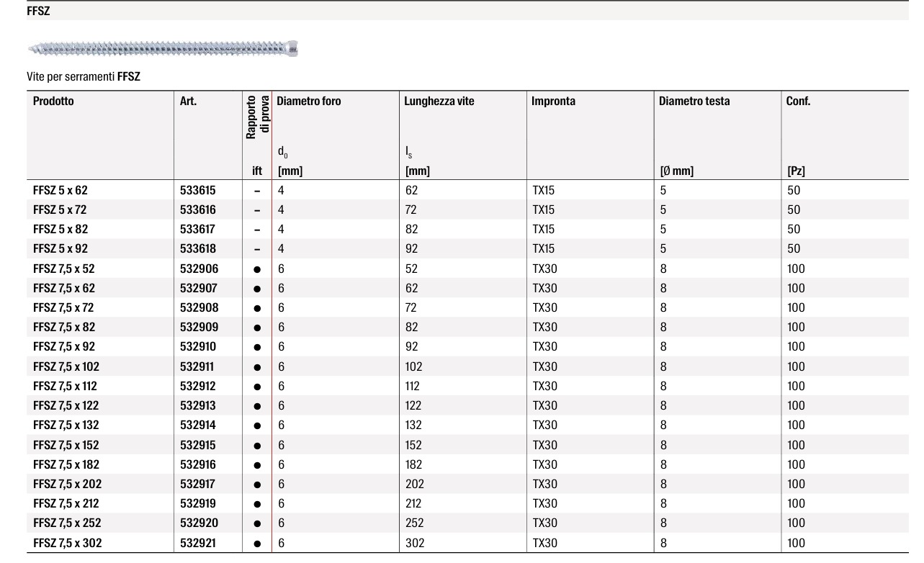
Task: Click the product FFSZ 7,5 x 52
Action: 64,269
